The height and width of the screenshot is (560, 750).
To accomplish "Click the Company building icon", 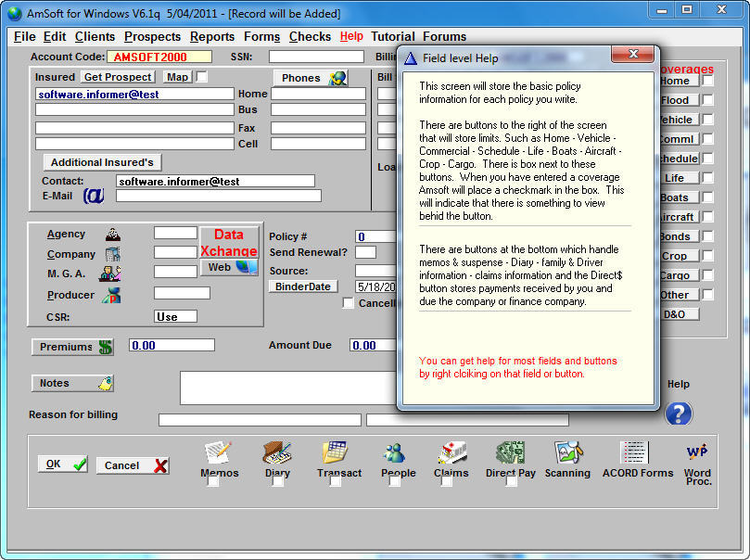I will [113, 254].
